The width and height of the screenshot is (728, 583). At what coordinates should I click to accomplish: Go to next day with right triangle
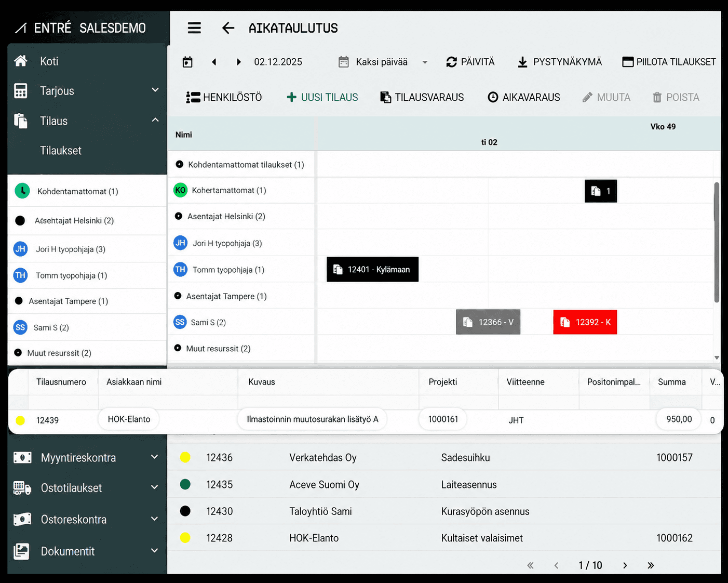[x=238, y=62]
